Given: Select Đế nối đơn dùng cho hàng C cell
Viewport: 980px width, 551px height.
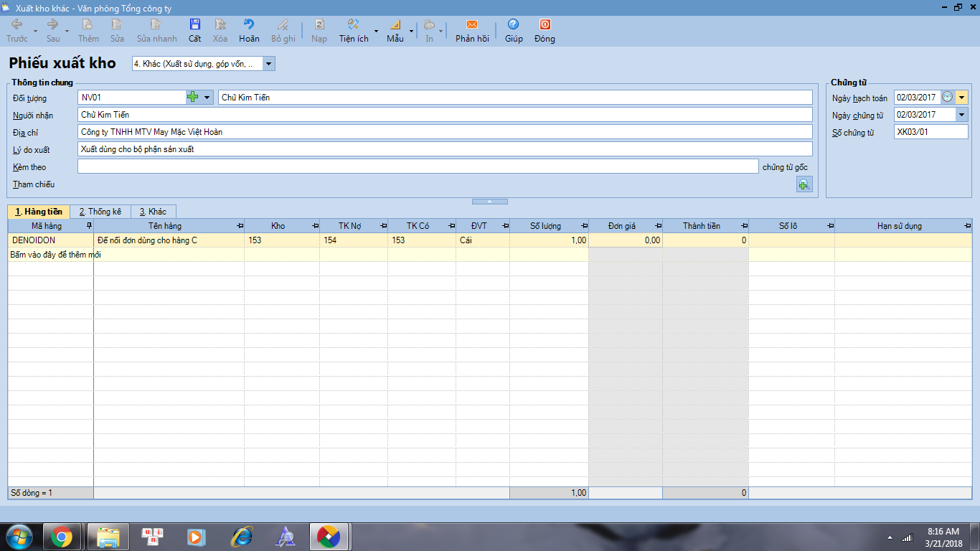Looking at the screenshot, I should point(169,240).
